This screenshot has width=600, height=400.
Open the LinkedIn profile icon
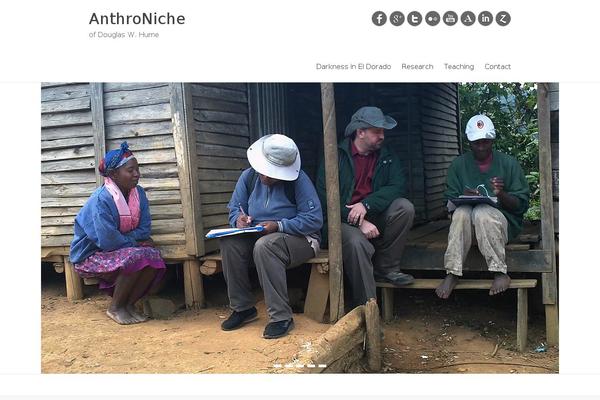485,18
